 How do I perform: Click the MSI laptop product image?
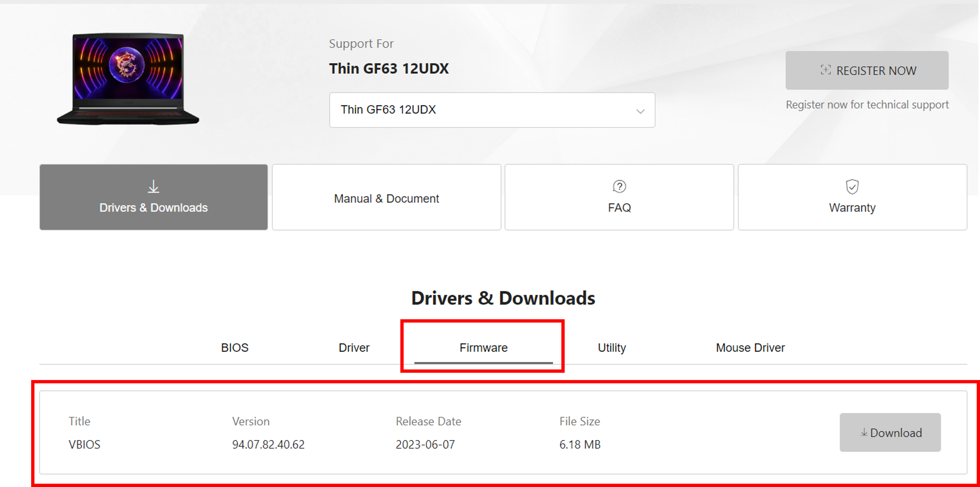[x=128, y=79]
